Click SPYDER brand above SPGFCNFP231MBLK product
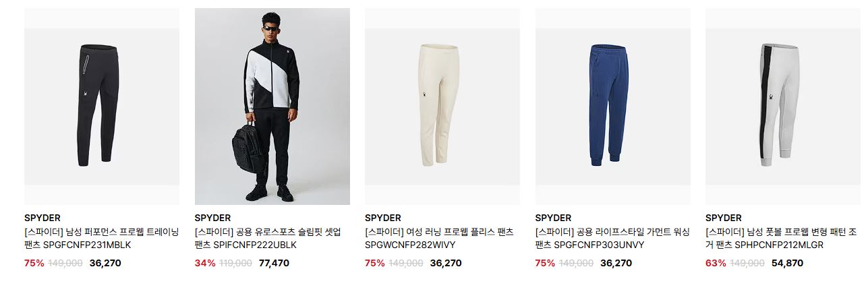The height and width of the screenshot is (300, 868). (42, 218)
